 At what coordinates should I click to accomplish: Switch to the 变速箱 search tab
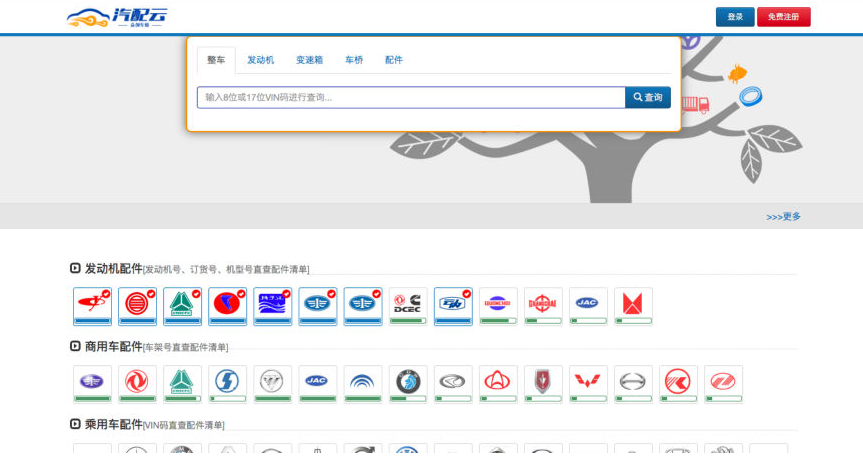309,60
